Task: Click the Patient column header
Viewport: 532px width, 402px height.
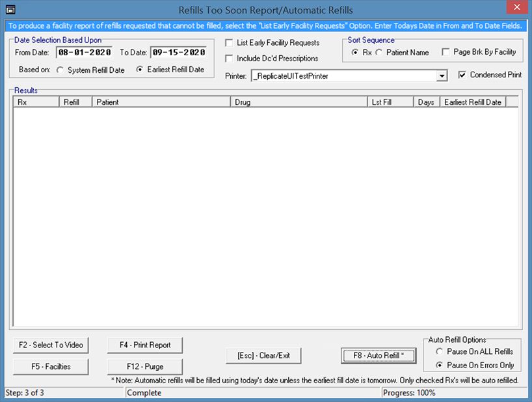Action: tap(161, 102)
